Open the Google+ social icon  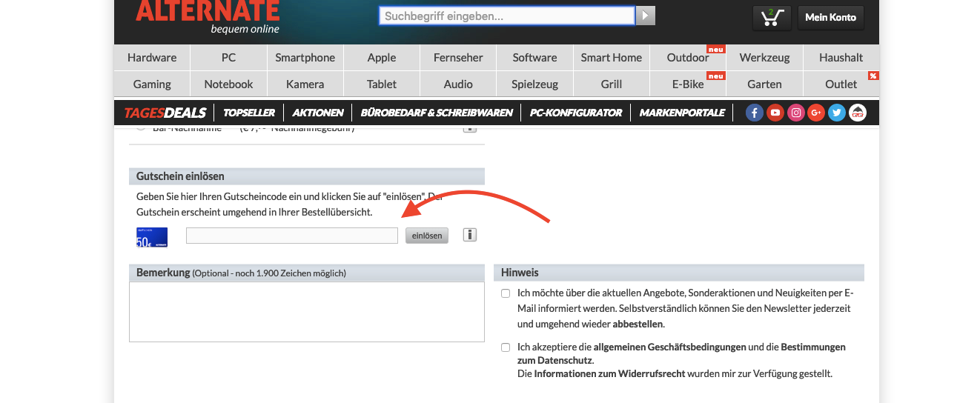click(816, 113)
